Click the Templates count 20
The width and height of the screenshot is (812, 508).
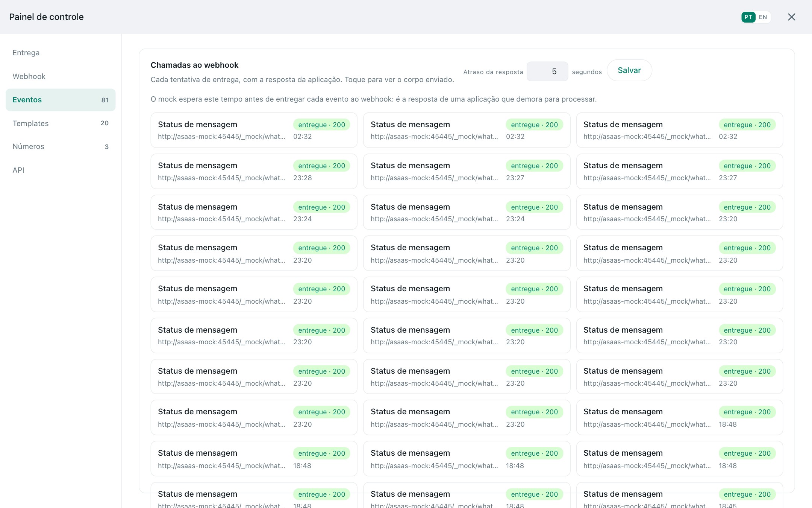105,123
